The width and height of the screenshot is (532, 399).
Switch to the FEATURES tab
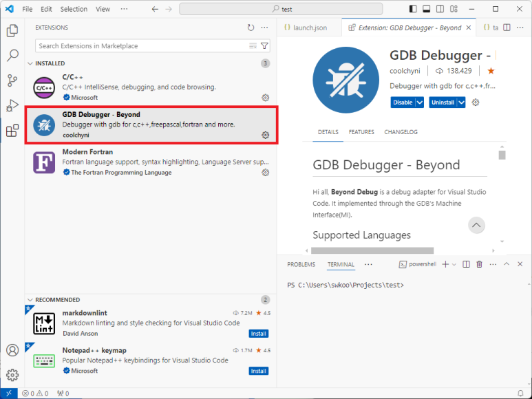[361, 132]
